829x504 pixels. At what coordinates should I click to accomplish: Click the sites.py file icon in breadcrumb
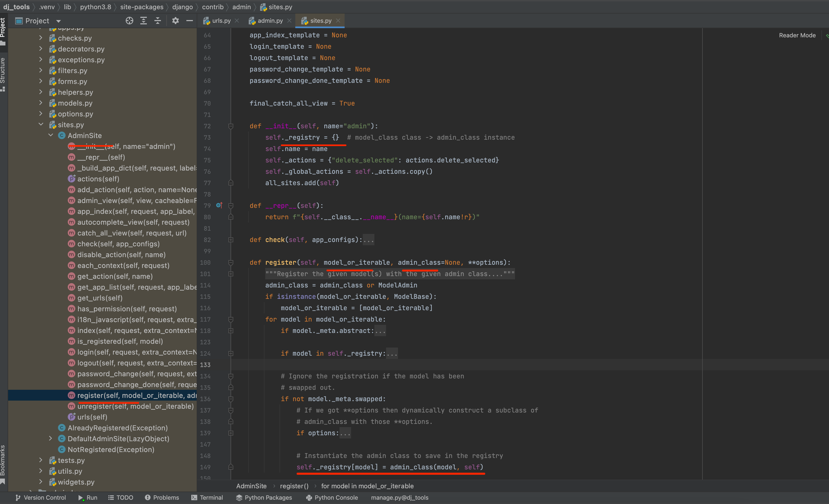(x=263, y=7)
